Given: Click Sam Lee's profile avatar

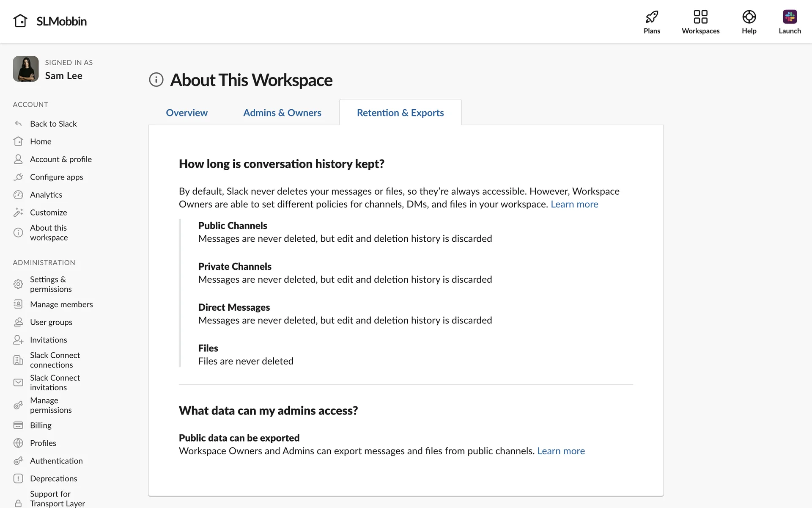Looking at the screenshot, I should coord(26,69).
